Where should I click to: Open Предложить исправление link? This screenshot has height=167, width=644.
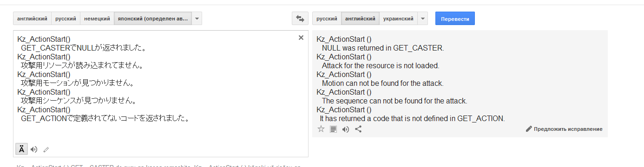(x=564, y=129)
